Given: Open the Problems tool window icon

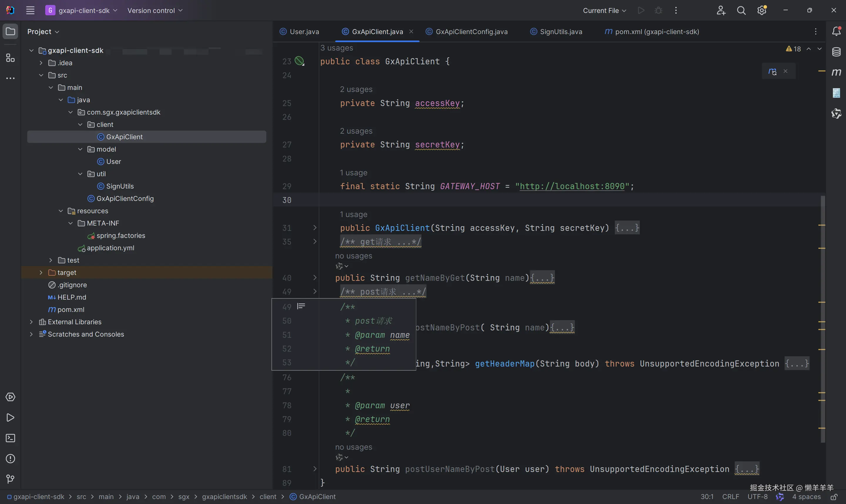Looking at the screenshot, I should (10, 458).
